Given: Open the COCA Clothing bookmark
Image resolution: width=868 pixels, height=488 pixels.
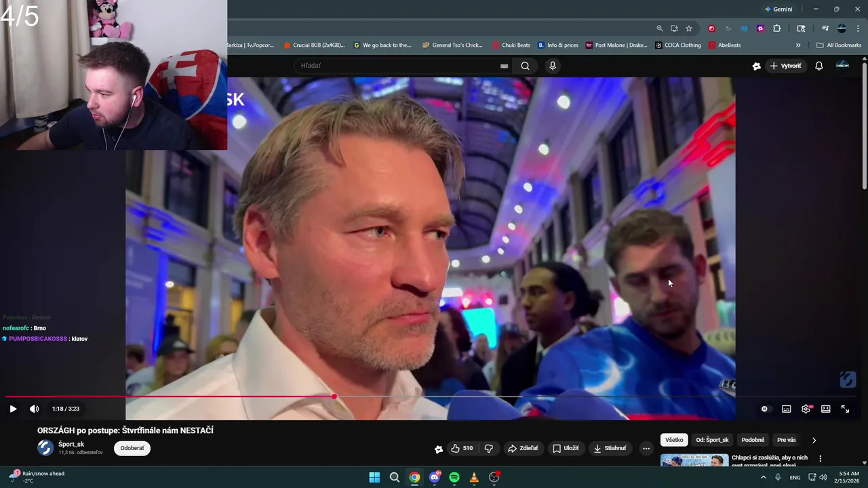Looking at the screenshot, I should pos(678,45).
